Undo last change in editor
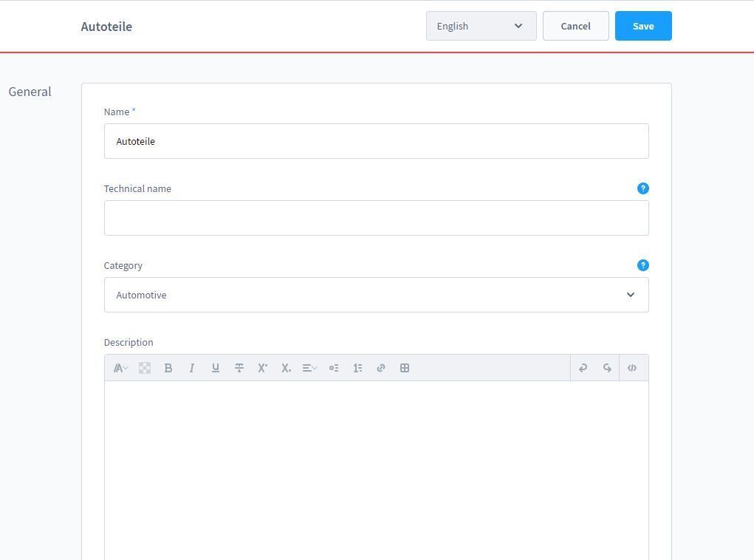The width and height of the screenshot is (754, 560). click(x=583, y=368)
